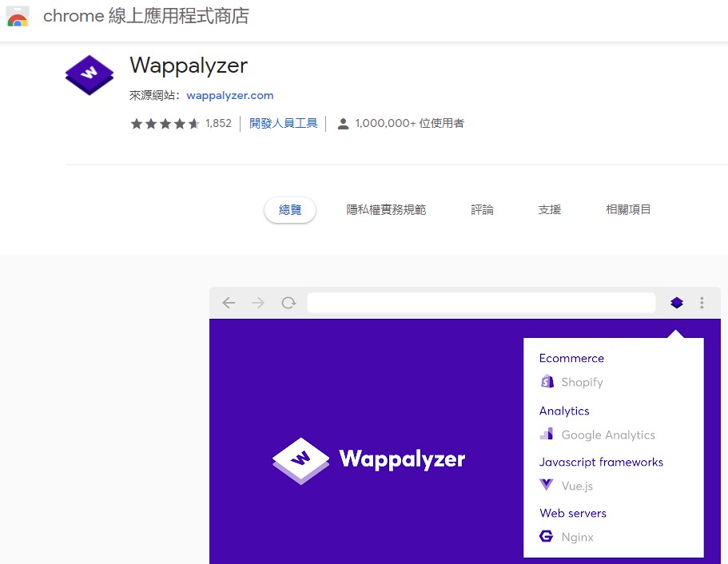Click the Wappalyzer extension title heading
Image resolution: width=728 pixels, height=564 pixels.
tap(189, 66)
